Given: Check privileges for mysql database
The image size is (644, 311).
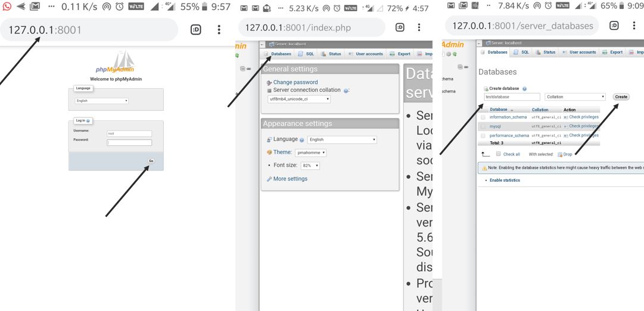Looking at the screenshot, I should (581, 126).
